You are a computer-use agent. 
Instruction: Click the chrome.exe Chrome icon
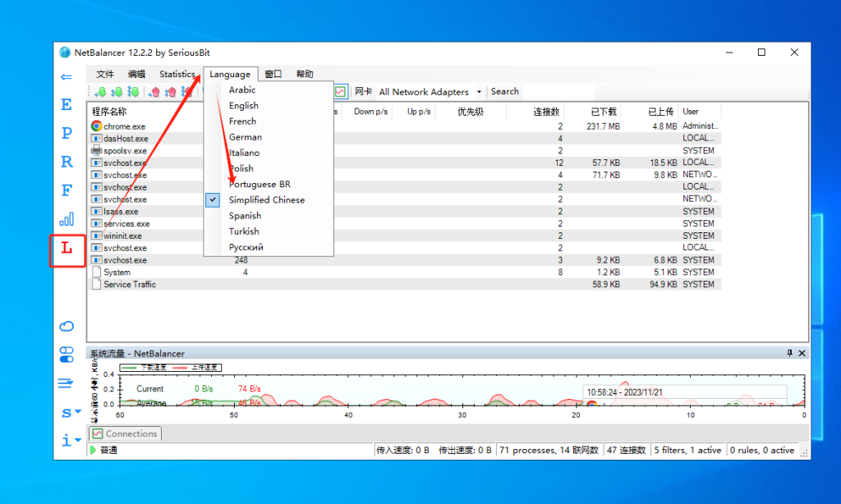click(x=97, y=126)
